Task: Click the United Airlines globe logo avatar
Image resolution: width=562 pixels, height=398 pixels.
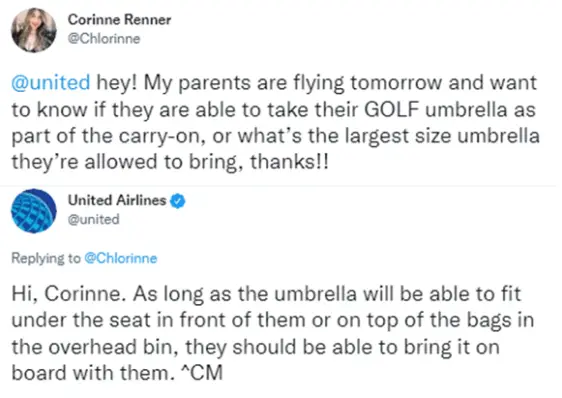Action: [x=34, y=211]
